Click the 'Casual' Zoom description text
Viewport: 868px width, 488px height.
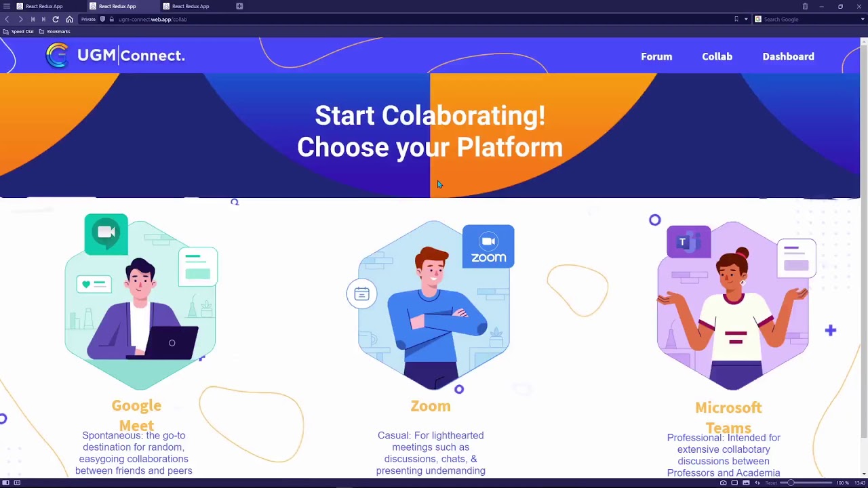431,453
